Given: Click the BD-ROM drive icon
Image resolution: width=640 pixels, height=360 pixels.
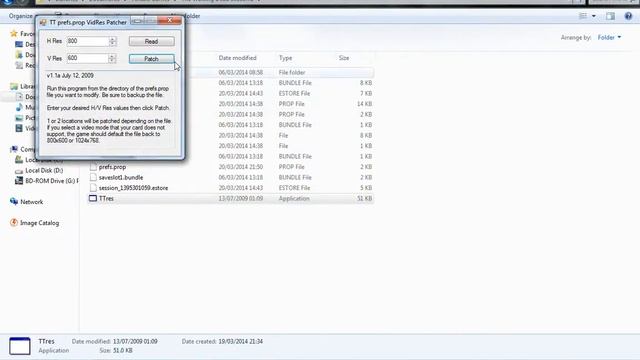Looking at the screenshot, I should pos(19,181).
